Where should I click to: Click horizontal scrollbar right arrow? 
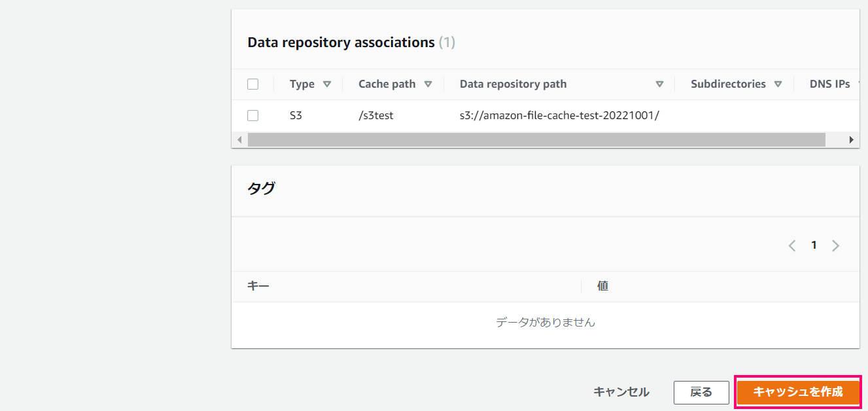[852, 139]
